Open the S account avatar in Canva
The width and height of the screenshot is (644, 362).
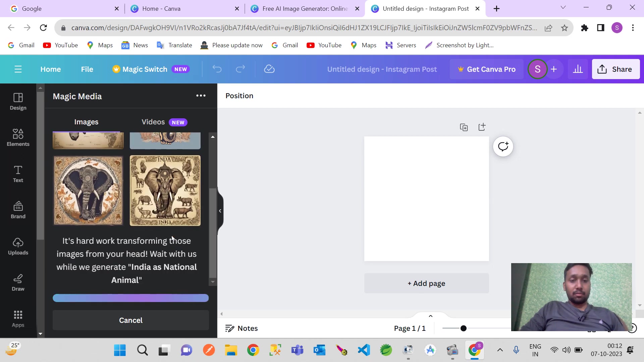pyautogui.click(x=537, y=69)
